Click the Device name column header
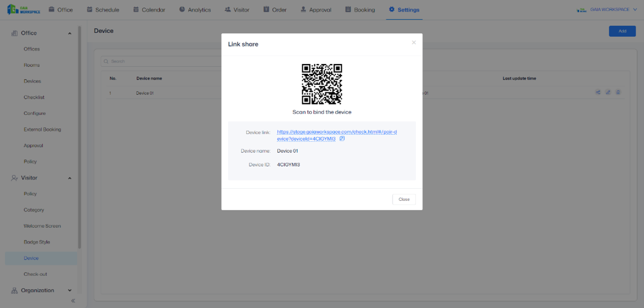The image size is (644, 308). [149, 78]
